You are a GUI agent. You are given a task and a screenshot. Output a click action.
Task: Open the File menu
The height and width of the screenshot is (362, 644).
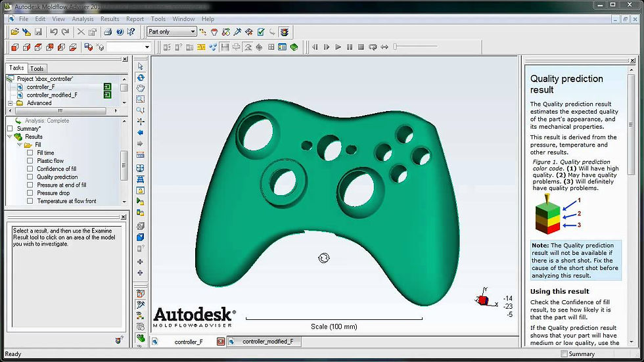(x=24, y=19)
